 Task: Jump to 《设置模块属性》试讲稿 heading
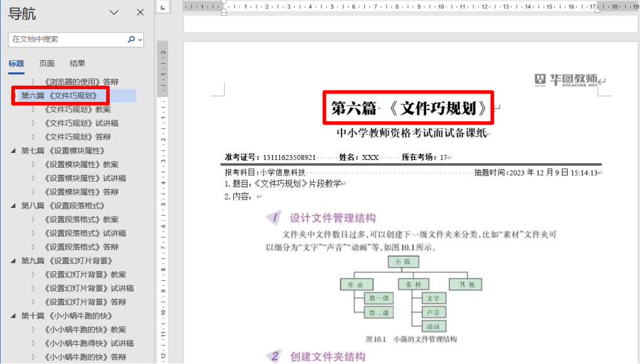click(85, 178)
